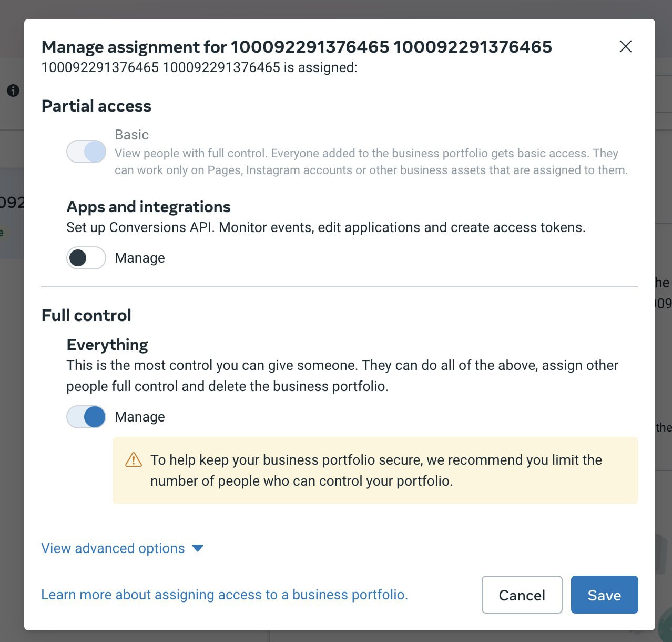Open View advanced options link
Viewport: 672px width, 642px height.
(x=113, y=548)
